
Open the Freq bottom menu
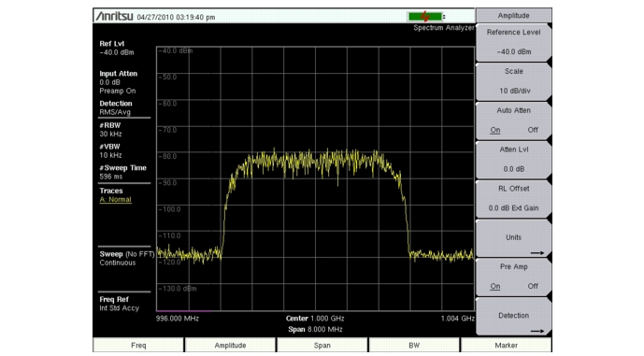(x=138, y=346)
